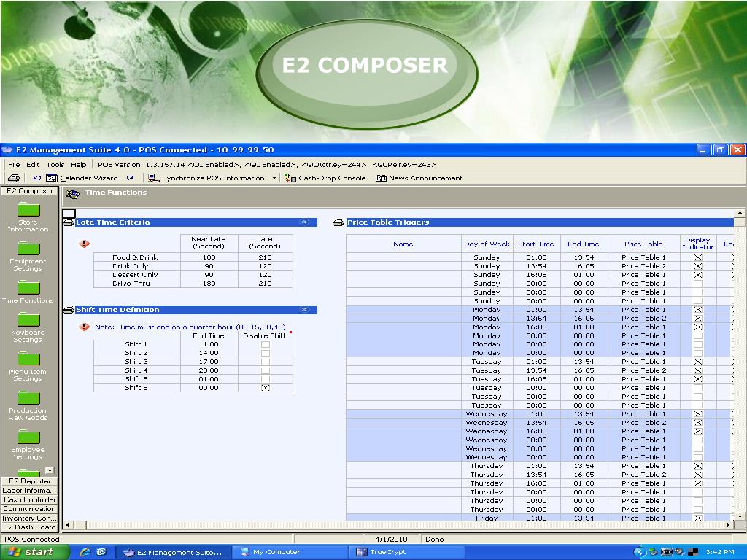Image resolution: width=747 pixels, height=560 pixels.
Task: Click Synchronize POS Information
Action: (206, 178)
